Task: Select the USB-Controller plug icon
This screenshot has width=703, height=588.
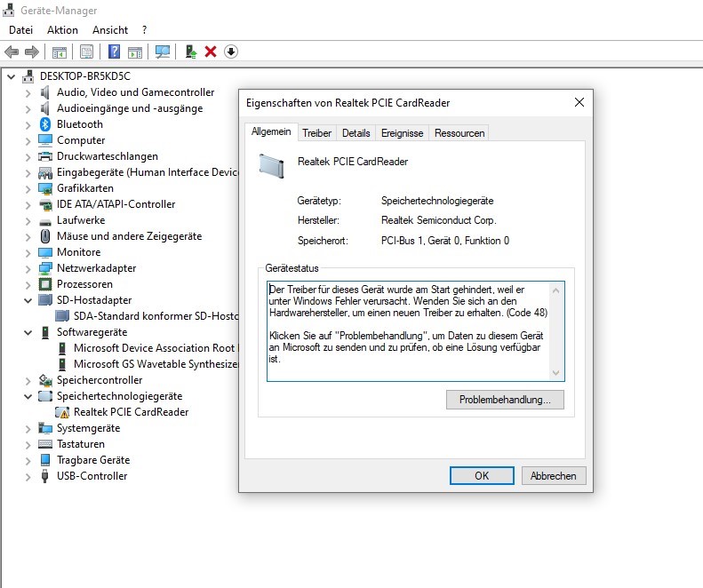Action: [x=44, y=476]
